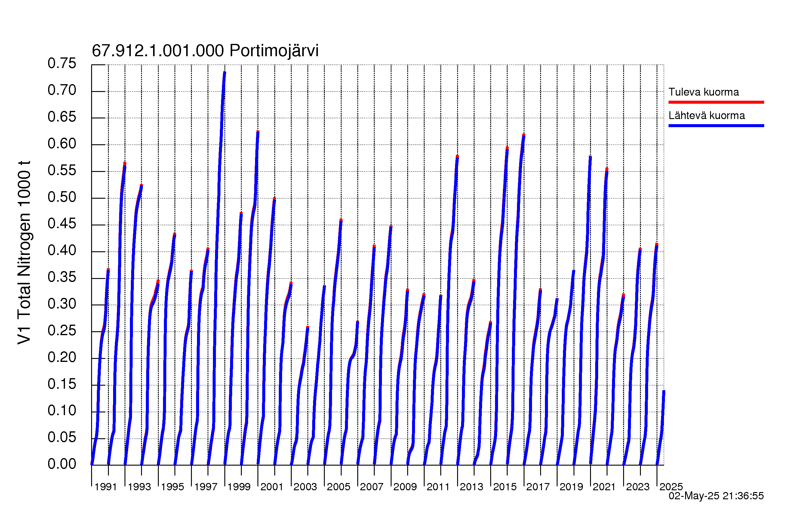Click the 0.00 y-axis value

[62, 464]
